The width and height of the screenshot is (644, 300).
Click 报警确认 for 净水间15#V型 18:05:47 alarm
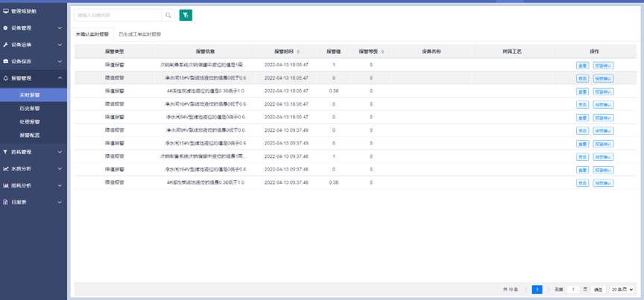(603, 78)
